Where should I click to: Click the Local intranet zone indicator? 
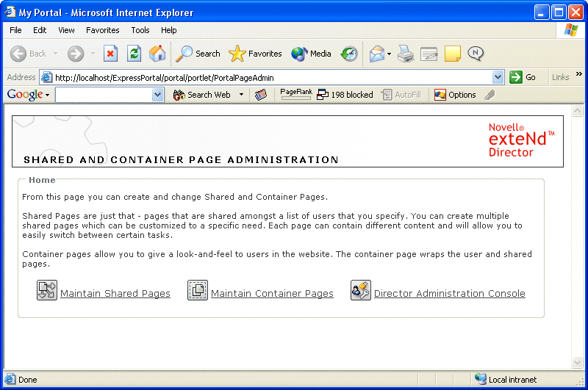[506, 380]
